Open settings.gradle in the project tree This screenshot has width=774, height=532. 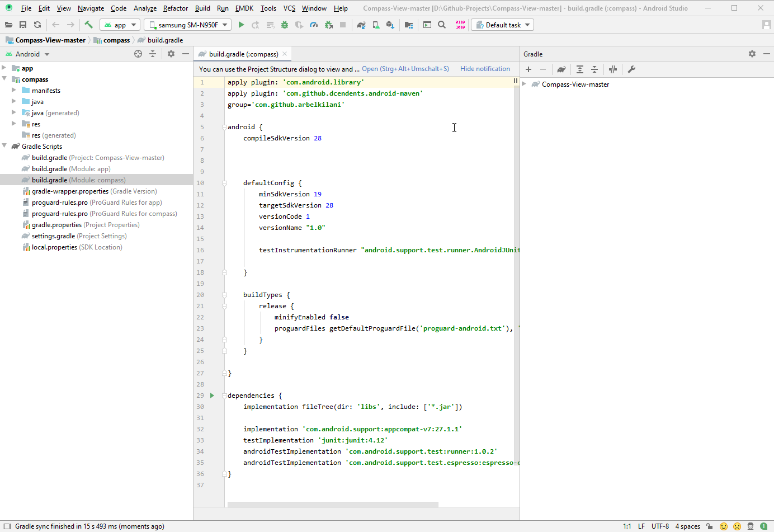click(53, 236)
